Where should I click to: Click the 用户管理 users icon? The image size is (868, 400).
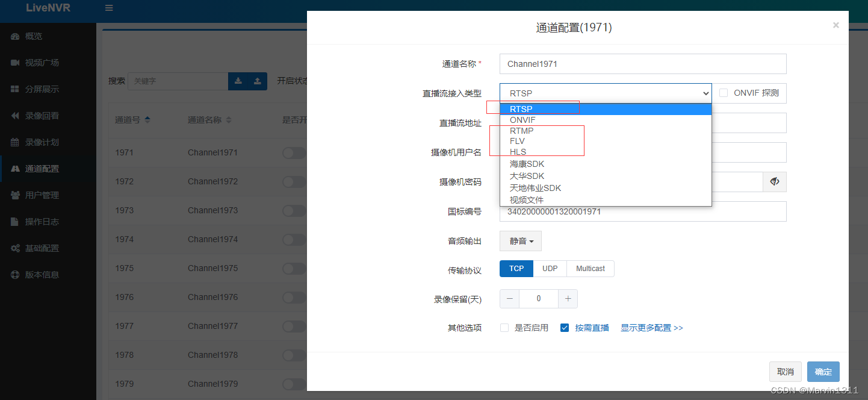[15, 195]
